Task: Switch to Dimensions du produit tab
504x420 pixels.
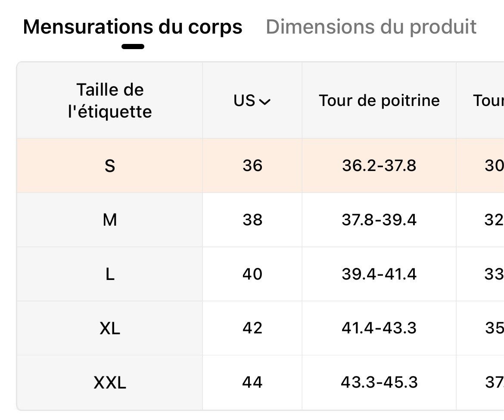Action: point(371,27)
